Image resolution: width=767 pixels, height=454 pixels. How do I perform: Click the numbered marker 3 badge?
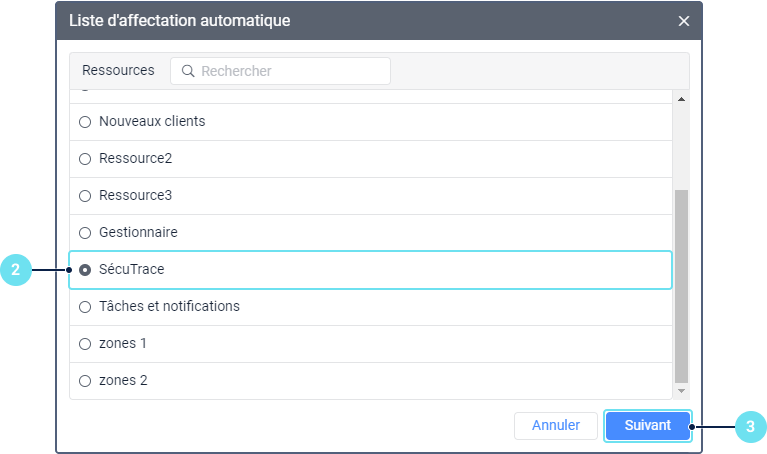pyautogui.click(x=750, y=426)
